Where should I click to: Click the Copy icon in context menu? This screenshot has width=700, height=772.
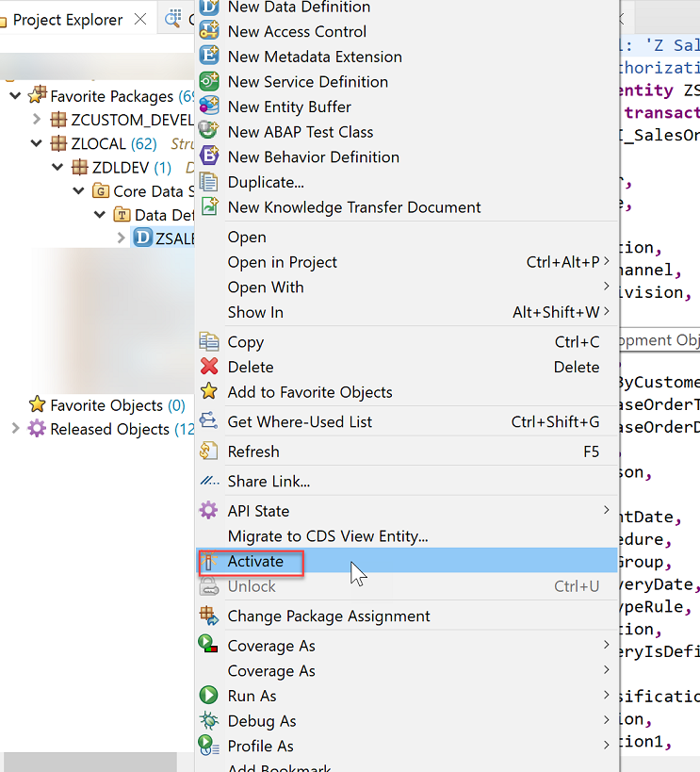[x=209, y=341]
